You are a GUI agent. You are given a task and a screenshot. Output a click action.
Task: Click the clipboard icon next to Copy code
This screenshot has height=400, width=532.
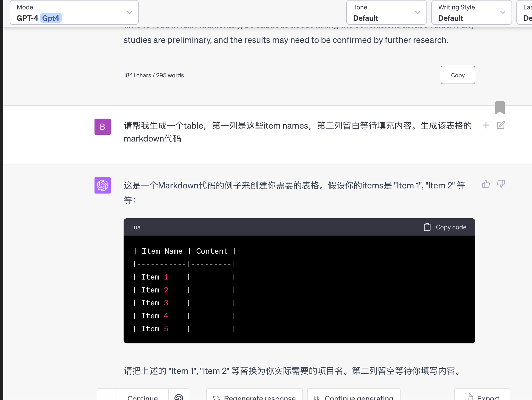[427, 227]
